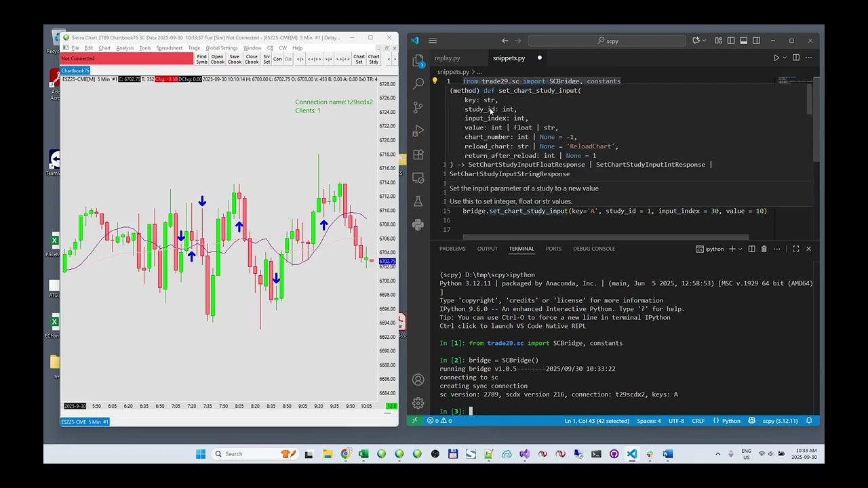Click the lightbulb code action icon

tap(435, 81)
